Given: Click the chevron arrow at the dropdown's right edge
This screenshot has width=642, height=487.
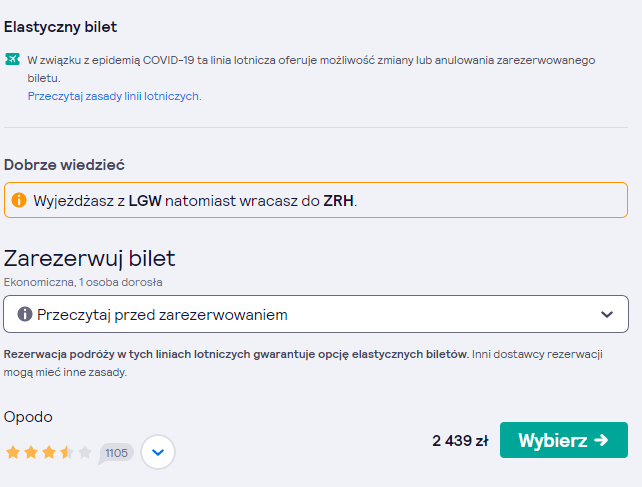Looking at the screenshot, I should (607, 315).
